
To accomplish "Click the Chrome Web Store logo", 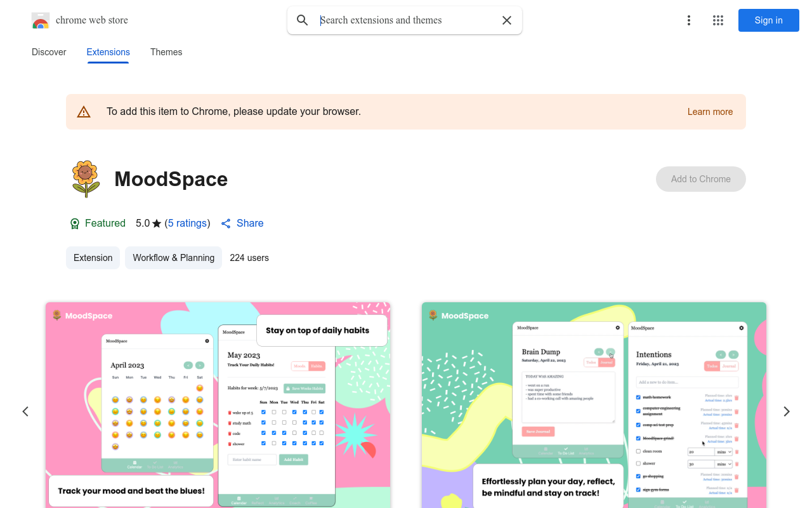I will click(41, 20).
